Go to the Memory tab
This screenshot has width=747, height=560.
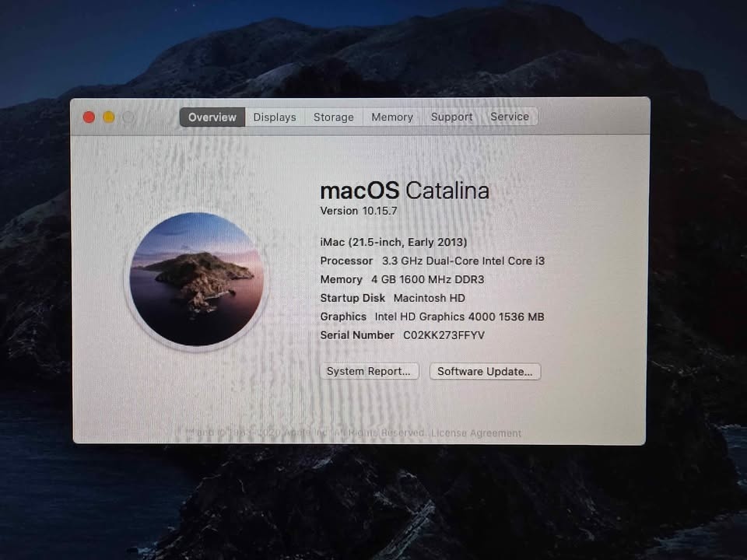pos(391,117)
